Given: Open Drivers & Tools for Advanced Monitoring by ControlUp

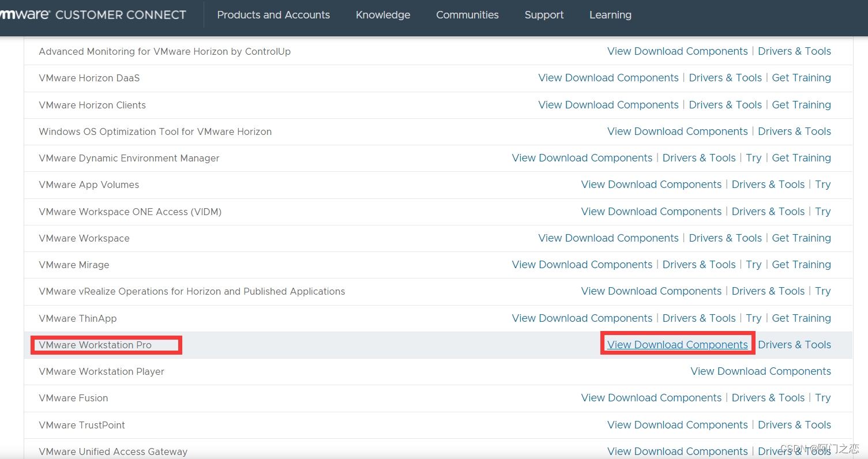Looking at the screenshot, I should 794,51.
